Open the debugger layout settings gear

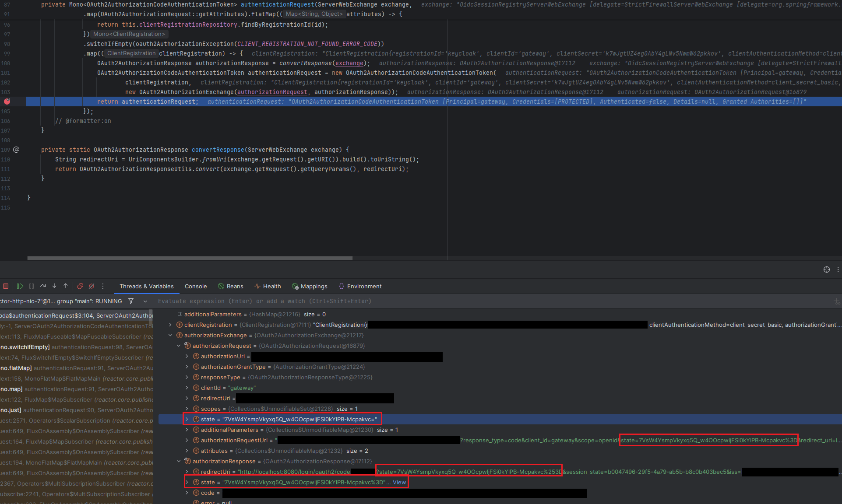(x=826, y=269)
